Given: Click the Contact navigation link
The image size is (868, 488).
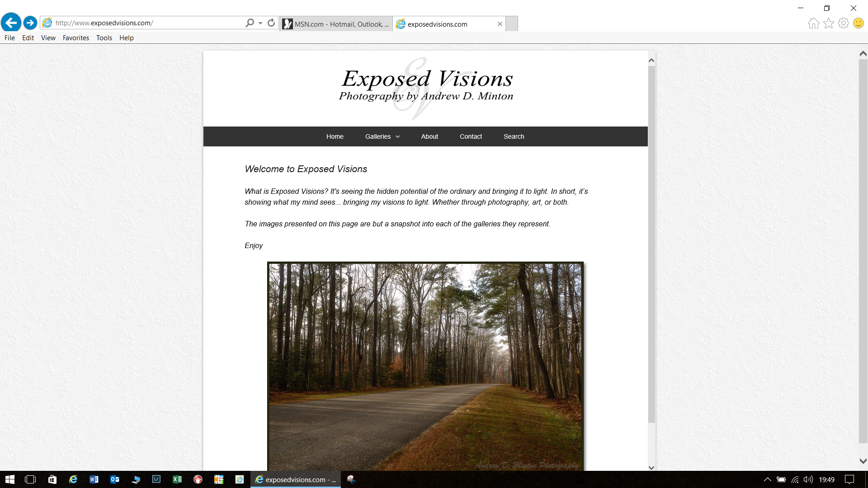Looking at the screenshot, I should click(x=470, y=136).
